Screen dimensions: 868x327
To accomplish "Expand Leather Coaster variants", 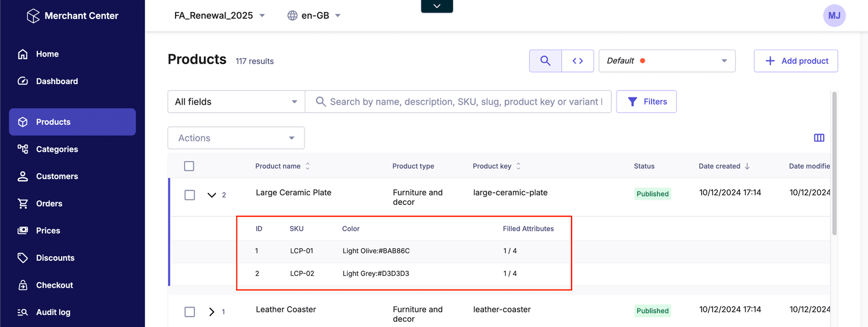I will point(212,312).
